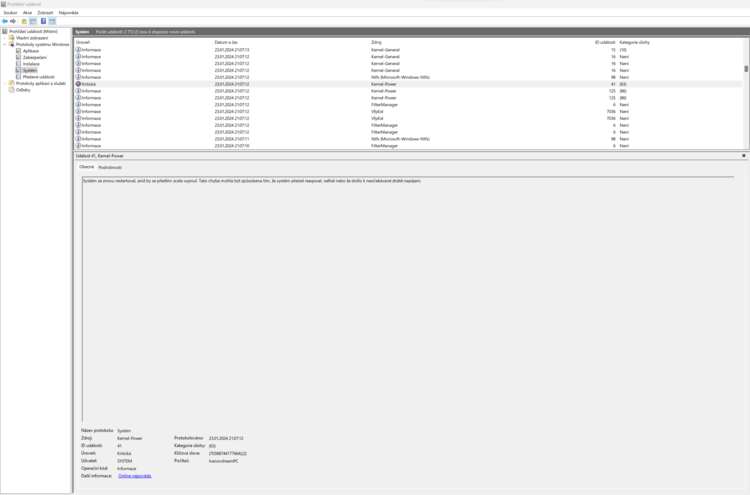
Task: Click the Kernel-General row dated 21:07:13
Action: click(408, 50)
